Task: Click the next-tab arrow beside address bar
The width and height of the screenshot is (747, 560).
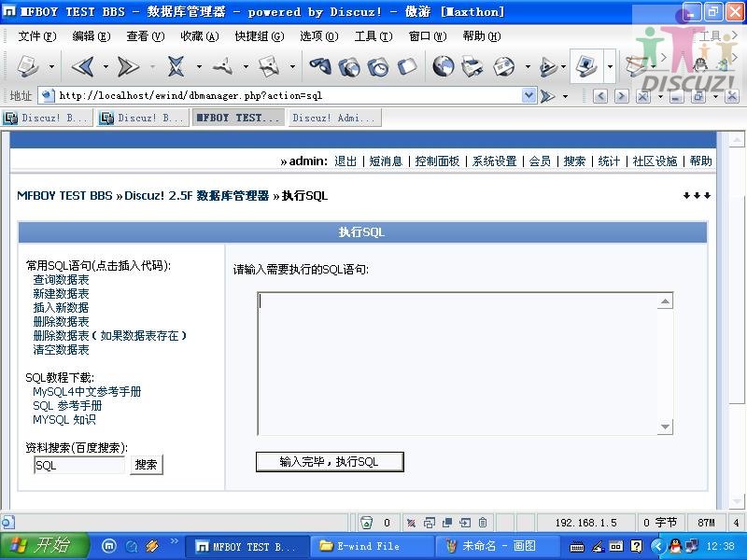Action: click(x=621, y=97)
